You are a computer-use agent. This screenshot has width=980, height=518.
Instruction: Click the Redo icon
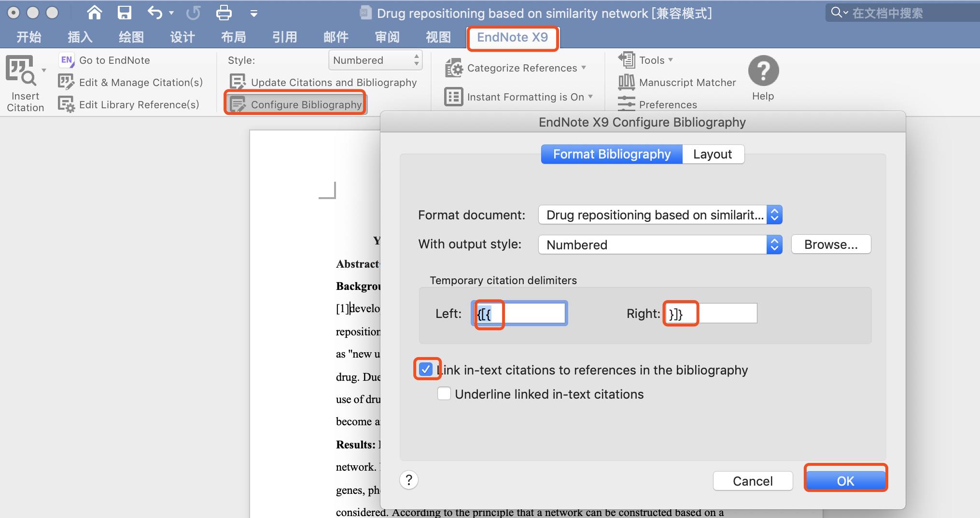(x=193, y=13)
